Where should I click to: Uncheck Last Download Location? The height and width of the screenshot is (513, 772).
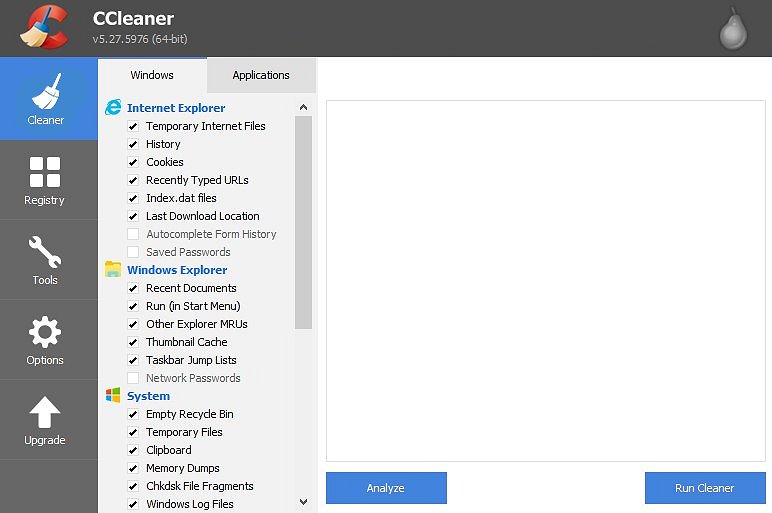coord(133,216)
